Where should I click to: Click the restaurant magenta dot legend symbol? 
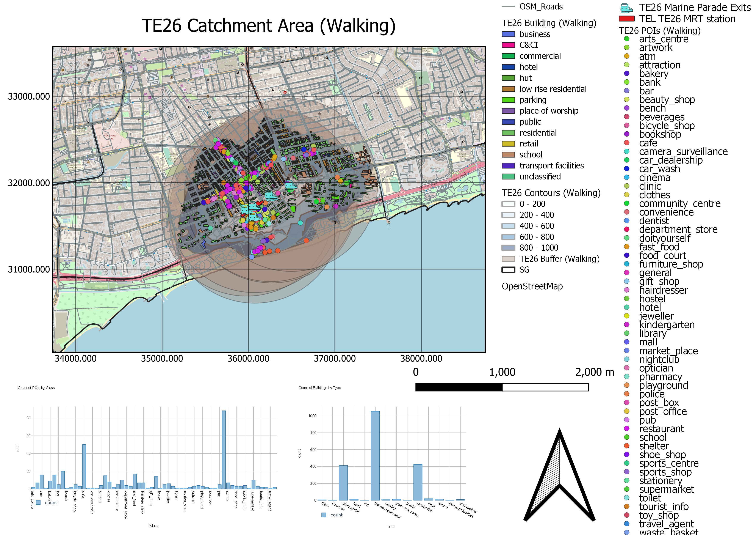pos(627,428)
